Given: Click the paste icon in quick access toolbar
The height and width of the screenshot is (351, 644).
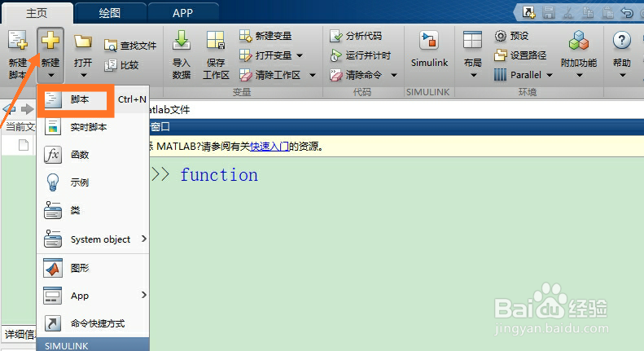Looking at the screenshot, I should click(608, 13).
